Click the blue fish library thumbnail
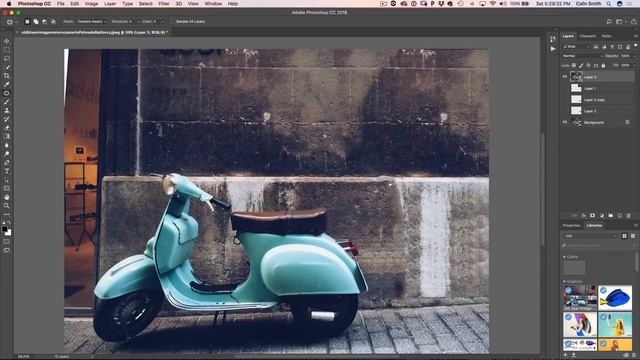Image resolution: width=640 pixels, height=360 pixels. click(x=615, y=298)
